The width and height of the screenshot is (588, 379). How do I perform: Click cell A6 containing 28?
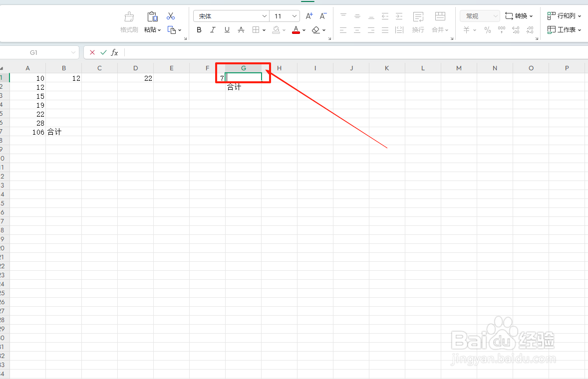coord(28,123)
